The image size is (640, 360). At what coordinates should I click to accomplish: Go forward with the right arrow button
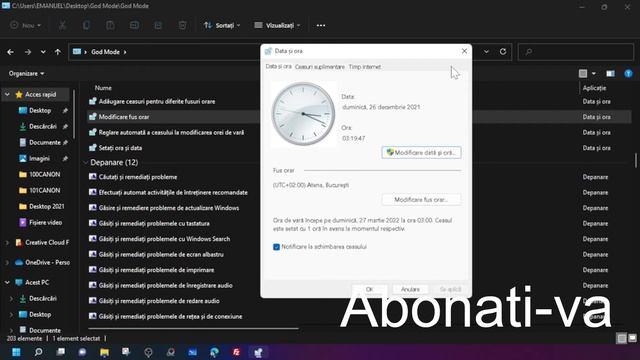click(28, 52)
